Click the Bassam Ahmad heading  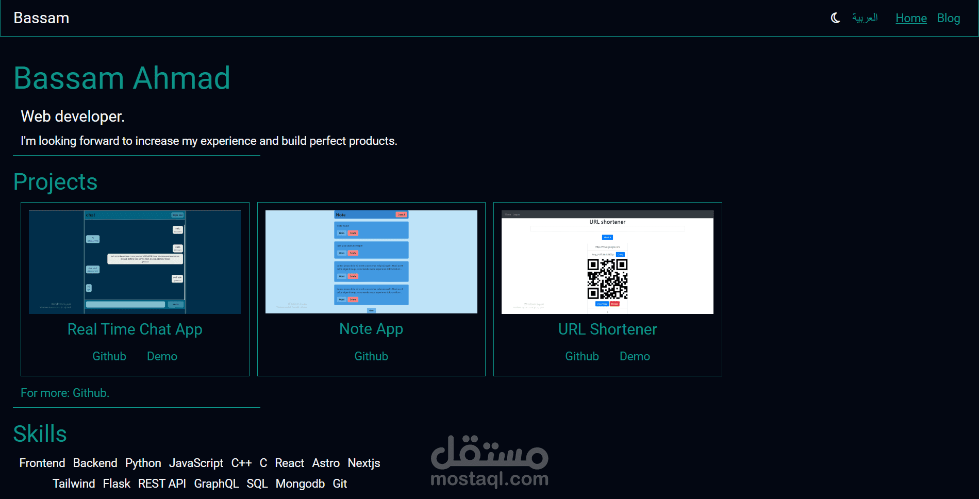pyautogui.click(x=122, y=78)
